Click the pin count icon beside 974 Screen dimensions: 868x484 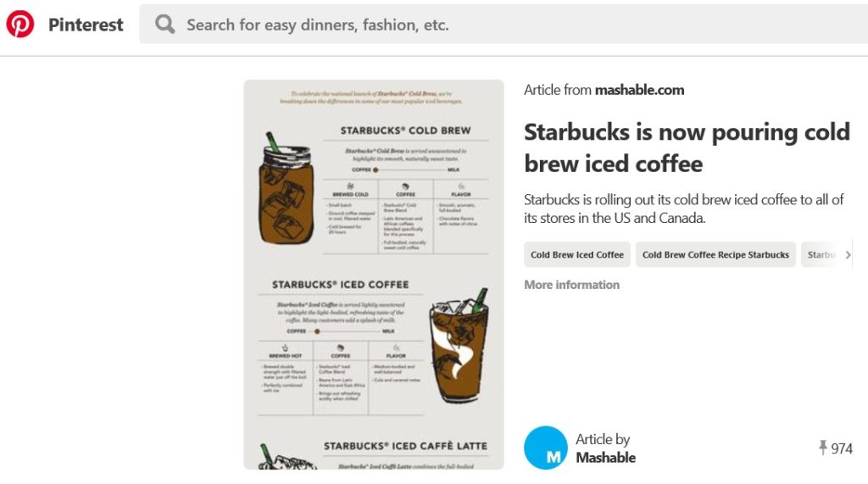click(x=822, y=448)
